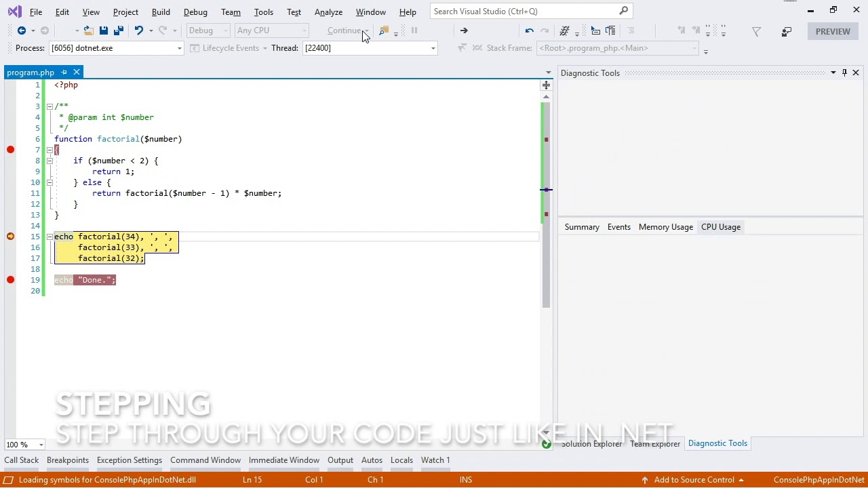The image size is (868, 488).
Task: Click the Show Next Statement arrow icon
Action: (464, 30)
